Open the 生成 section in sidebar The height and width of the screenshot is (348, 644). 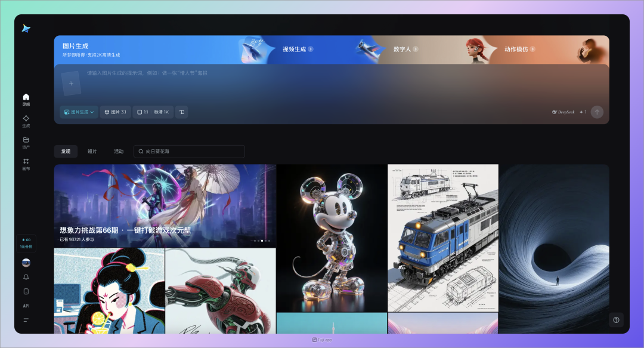coord(26,121)
